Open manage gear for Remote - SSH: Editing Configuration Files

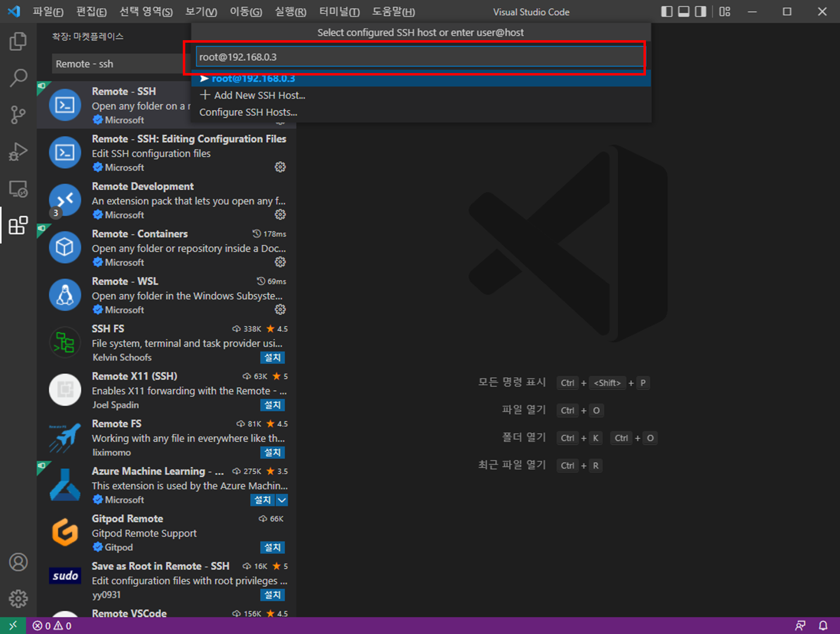click(280, 167)
